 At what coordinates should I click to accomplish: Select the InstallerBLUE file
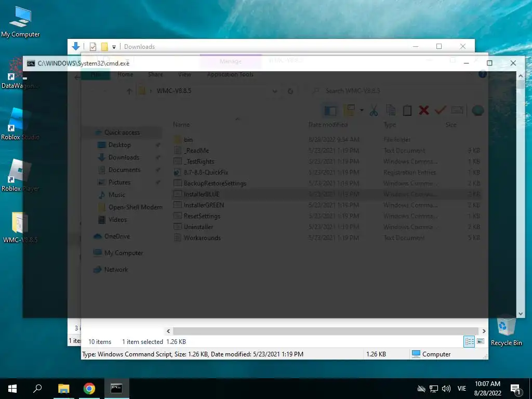[327, 194]
